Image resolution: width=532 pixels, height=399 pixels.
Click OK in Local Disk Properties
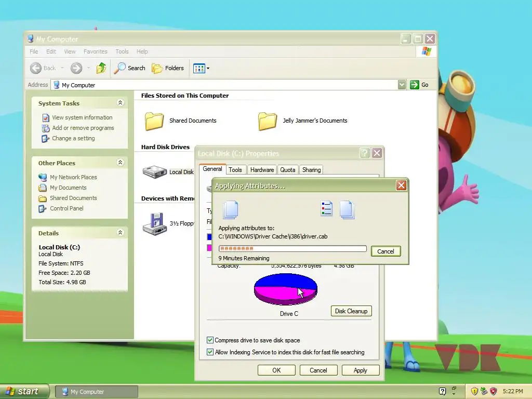point(276,370)
